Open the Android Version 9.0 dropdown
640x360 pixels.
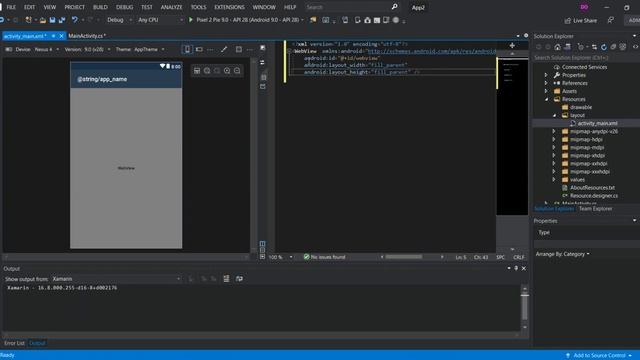click(109, 49)
